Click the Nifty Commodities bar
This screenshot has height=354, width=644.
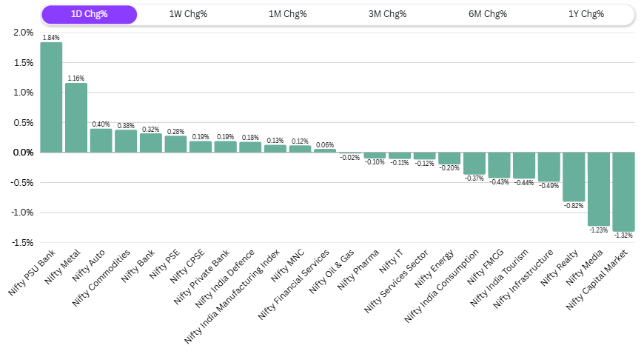[x=126, y=141]
